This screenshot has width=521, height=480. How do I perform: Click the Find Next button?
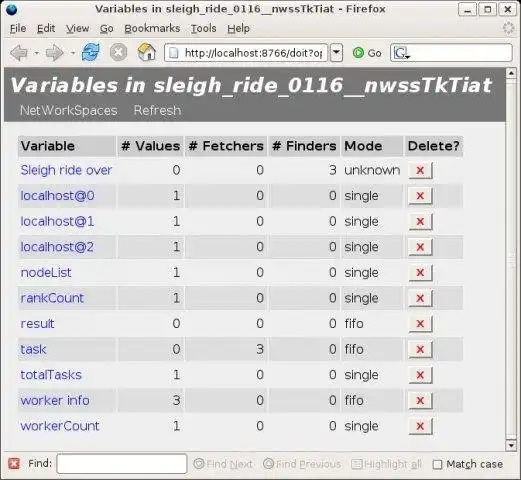click(223, 464)
